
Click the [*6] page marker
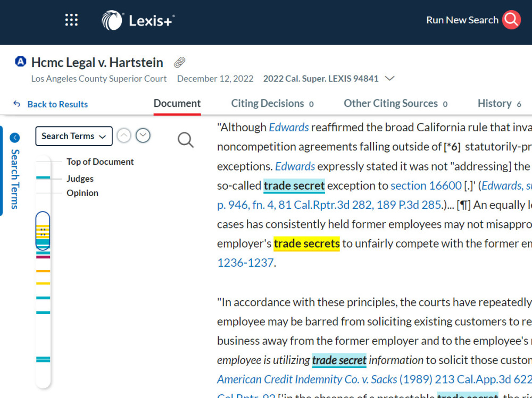tap(452, 147)
